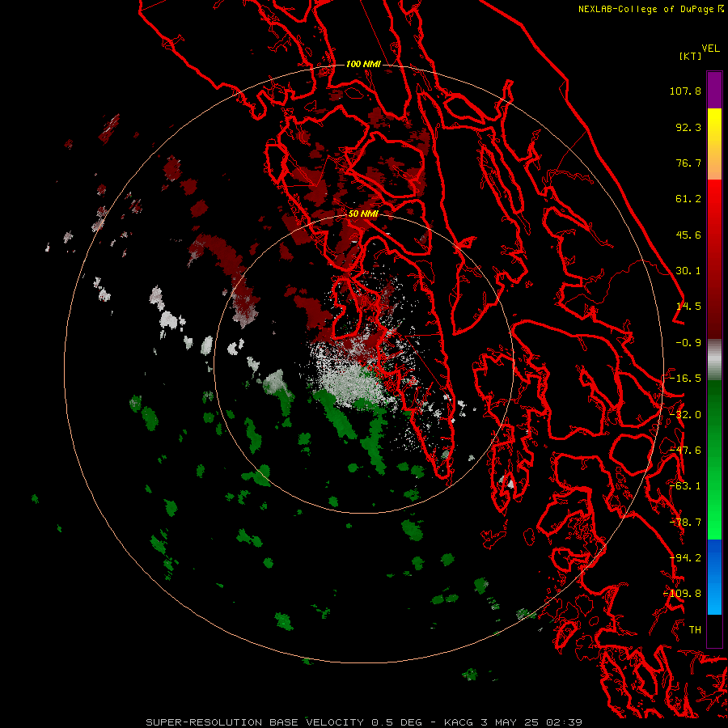Click the 30.1 scale value
Image resolution: width=728 pixels, height=728 pixels.
pos(688,271)
